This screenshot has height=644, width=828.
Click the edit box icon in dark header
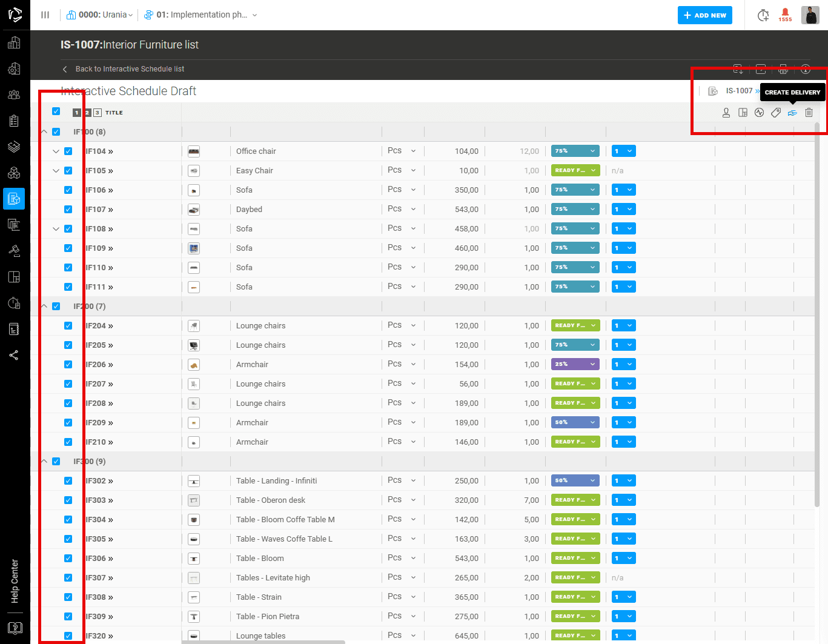[x=761, y=69]
